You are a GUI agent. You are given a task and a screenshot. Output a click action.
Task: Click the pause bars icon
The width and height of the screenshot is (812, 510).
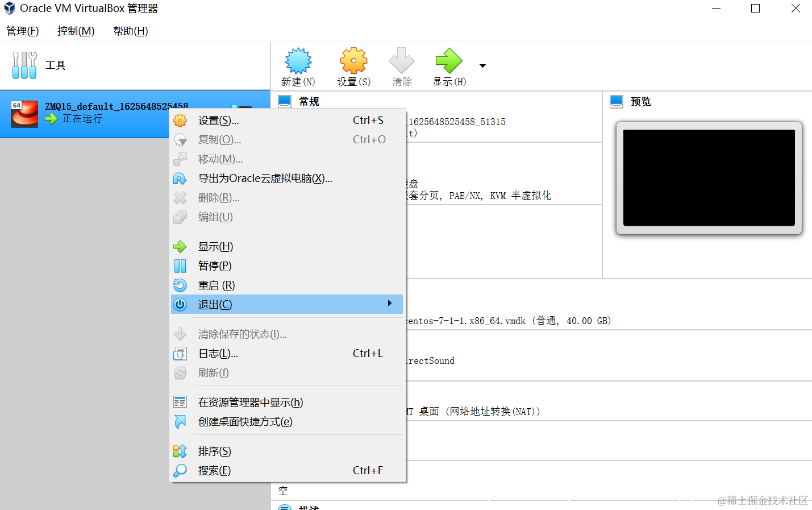point(180,266)
